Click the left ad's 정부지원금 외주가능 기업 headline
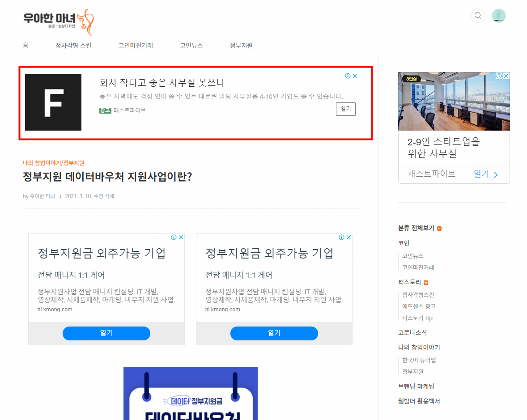The image size is (527, 420). [x=102, y=253]
